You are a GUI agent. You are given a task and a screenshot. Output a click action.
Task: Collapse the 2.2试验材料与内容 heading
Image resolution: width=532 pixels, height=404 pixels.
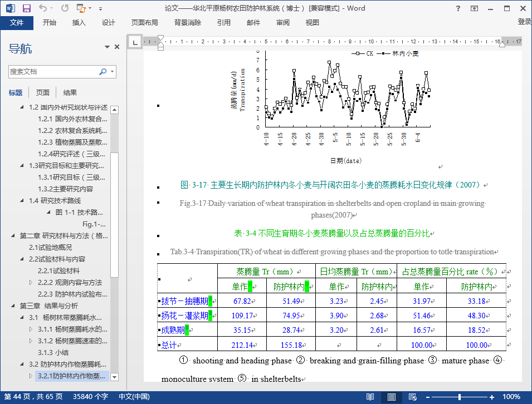click(22, 259)
